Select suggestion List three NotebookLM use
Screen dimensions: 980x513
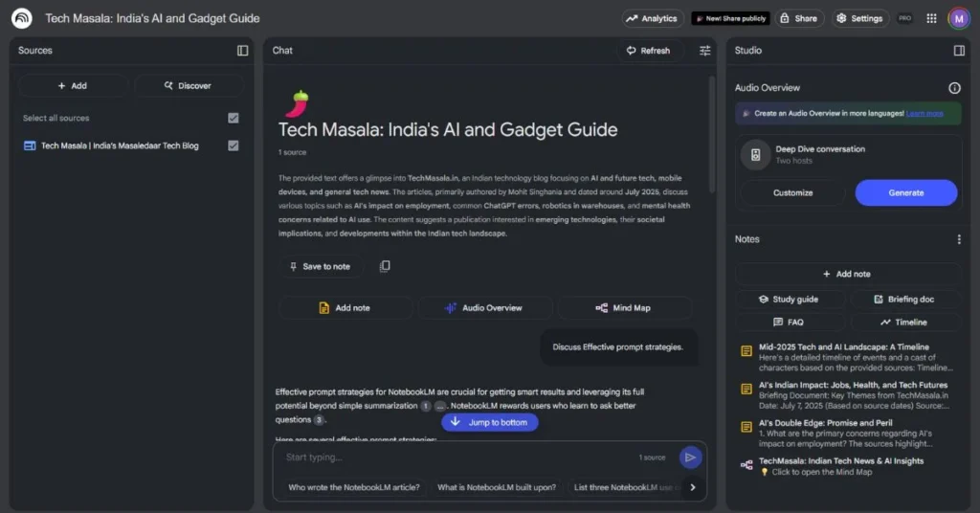pos(623,487)
